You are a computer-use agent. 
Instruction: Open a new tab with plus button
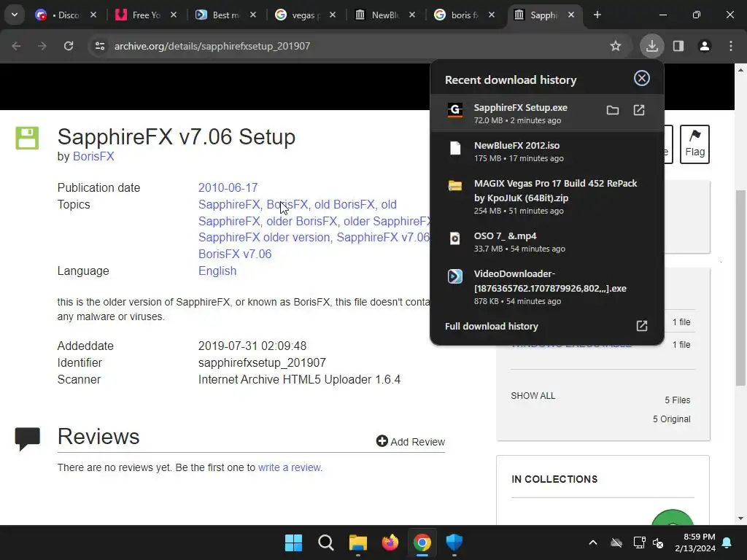pyautogui.click(x=597, y=15)
